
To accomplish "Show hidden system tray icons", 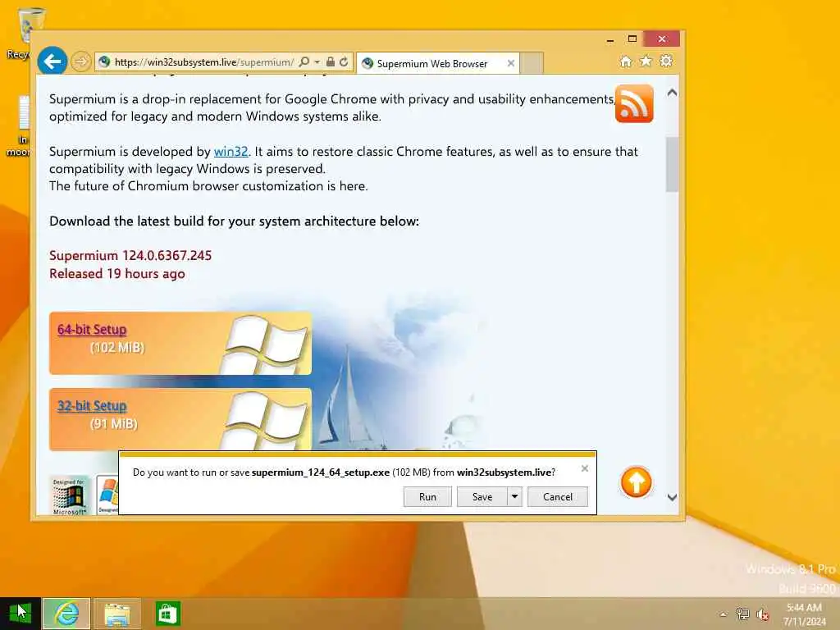I will 724,614.
